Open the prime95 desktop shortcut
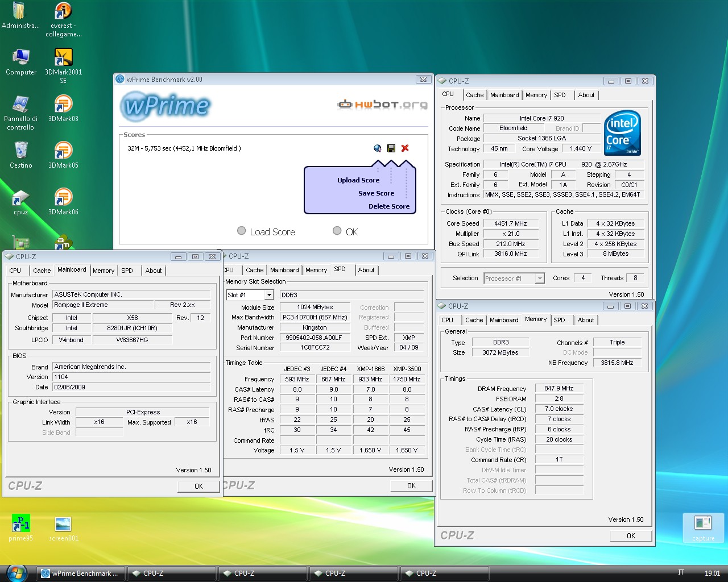Screen dimensions: 728x582 click(21, 528)
